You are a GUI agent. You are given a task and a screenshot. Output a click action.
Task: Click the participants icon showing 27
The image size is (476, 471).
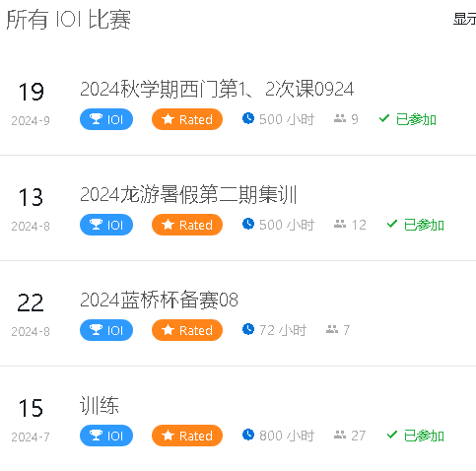point(340,435)
